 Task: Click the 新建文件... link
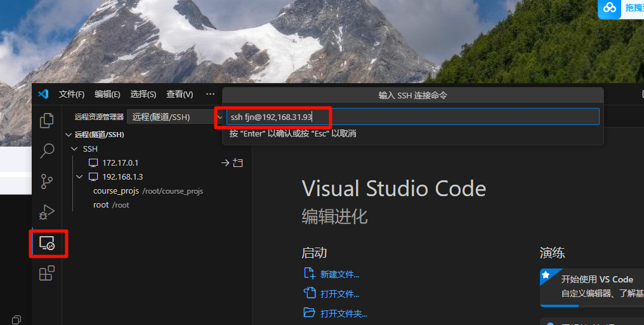pos(339,274)
